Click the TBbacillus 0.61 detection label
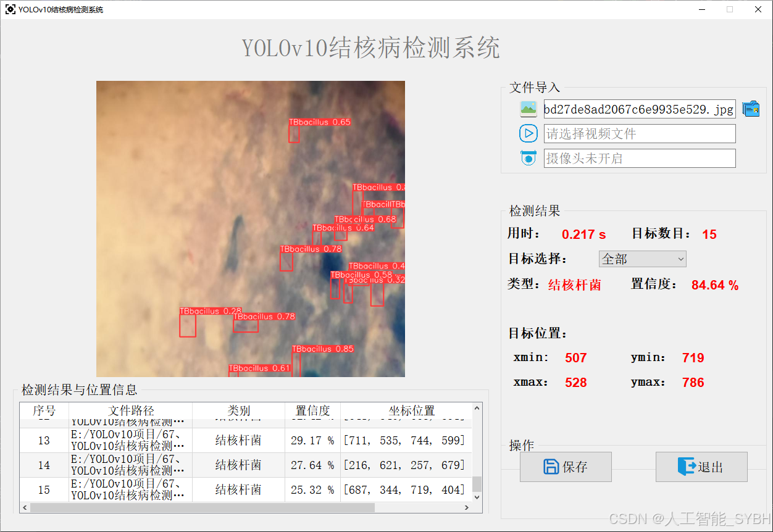773x532 pixels. 259,368
